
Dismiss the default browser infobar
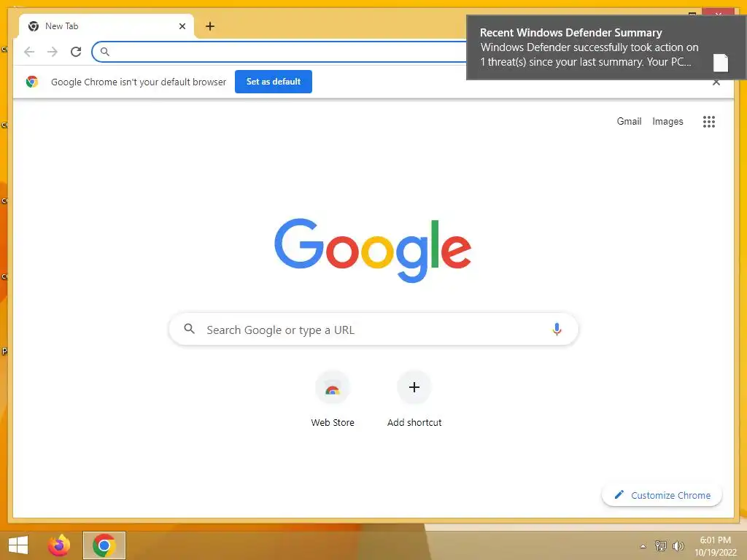click(716, 82)
